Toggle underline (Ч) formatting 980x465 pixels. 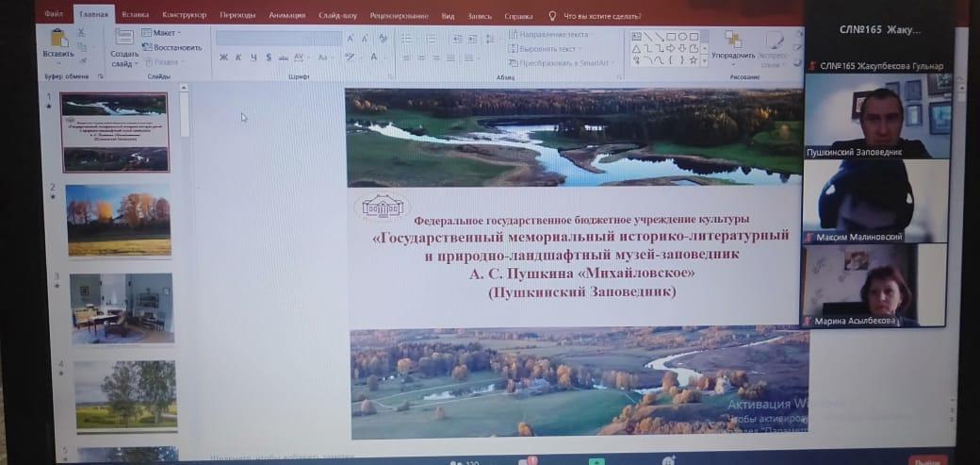253,58
